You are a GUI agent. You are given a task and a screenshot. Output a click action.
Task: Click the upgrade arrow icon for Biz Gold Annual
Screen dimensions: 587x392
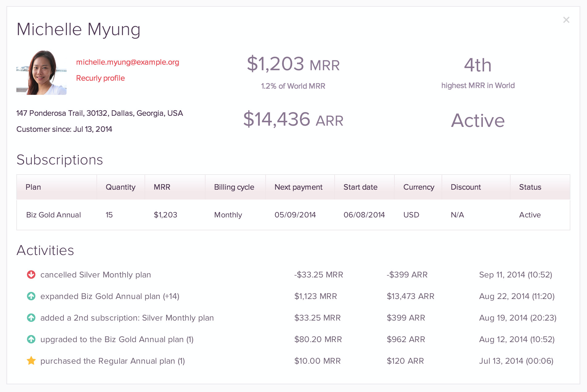click(31, 339)
